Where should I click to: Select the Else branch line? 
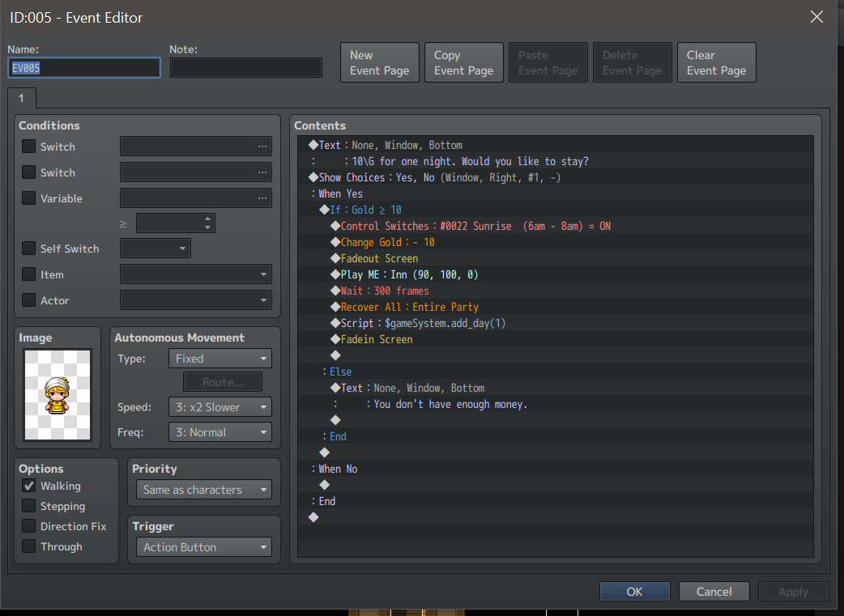[x=556, y=372]
